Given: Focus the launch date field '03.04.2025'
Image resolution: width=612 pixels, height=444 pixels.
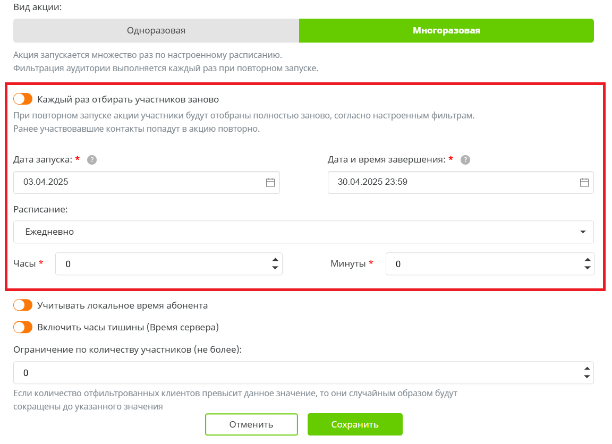Looking at the screenshot, I should tap(135, 183).
